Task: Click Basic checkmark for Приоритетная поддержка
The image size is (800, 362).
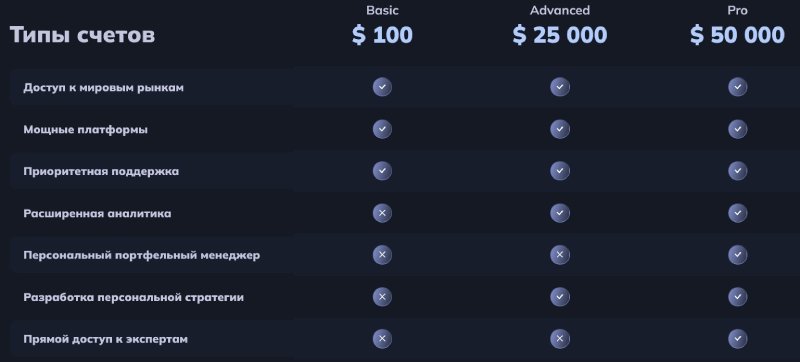Action: [382, 171]
